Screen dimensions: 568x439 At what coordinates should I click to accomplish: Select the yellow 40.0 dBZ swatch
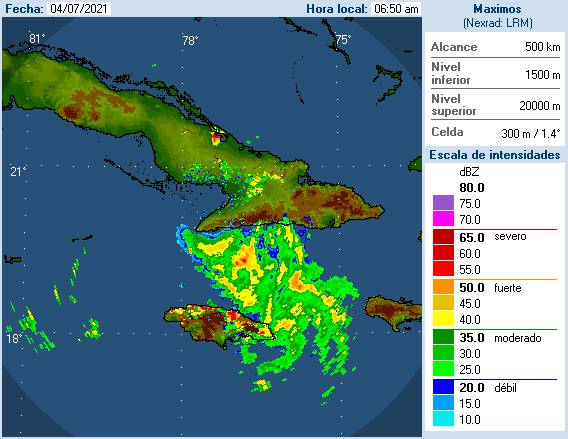click(x=443, y=319)
